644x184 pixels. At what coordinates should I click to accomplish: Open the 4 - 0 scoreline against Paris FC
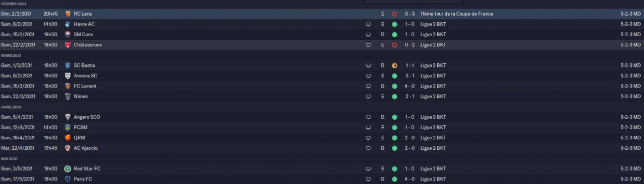pos(410,179)
